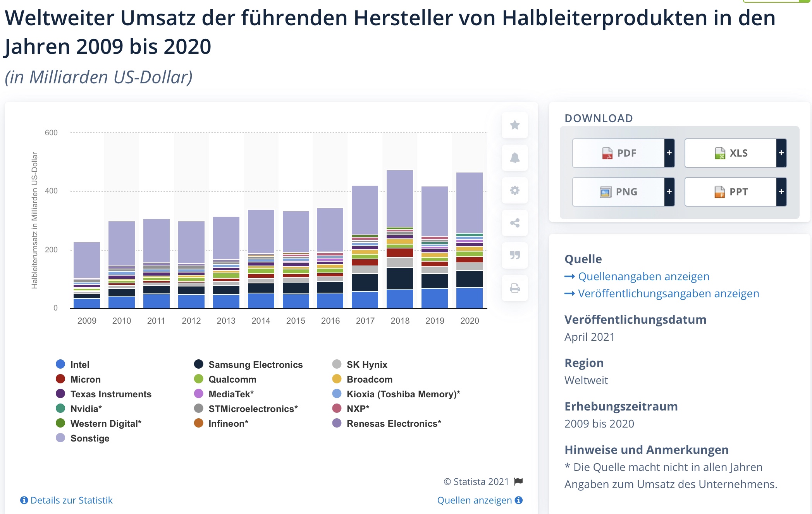812x514 pixels.
Task: Open Quellenangaben anzeigen link
Action: click(643, 276)
